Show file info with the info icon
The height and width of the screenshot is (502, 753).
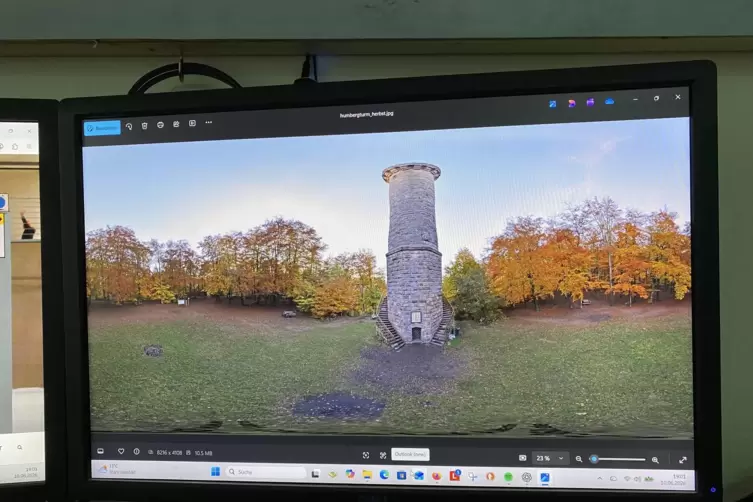click(x=137, y=452)
